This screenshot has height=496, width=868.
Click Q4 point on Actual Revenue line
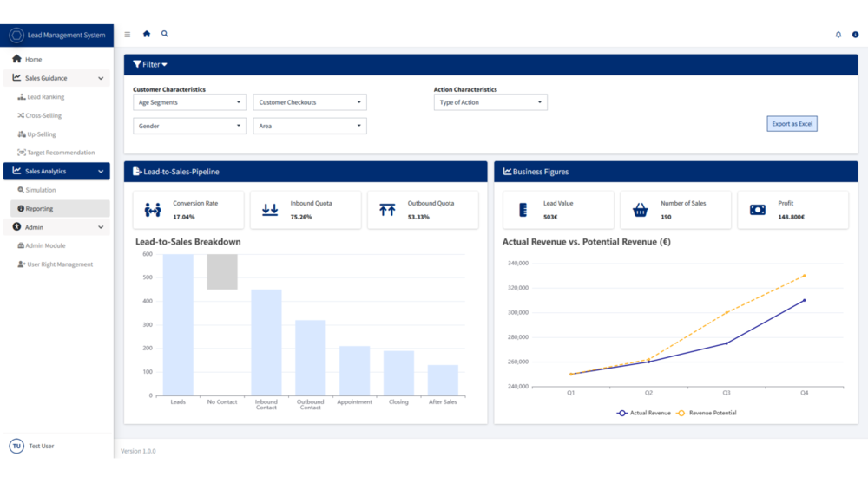point(805,300)
